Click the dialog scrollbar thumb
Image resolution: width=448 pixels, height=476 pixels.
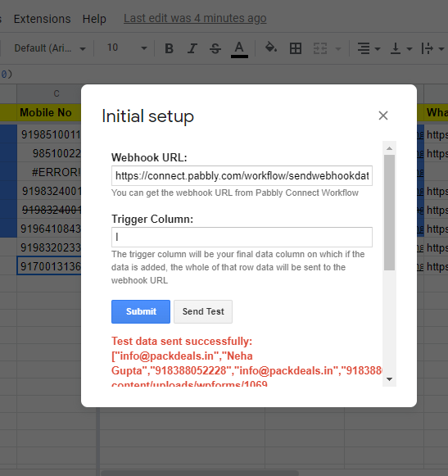pos(389,212)
